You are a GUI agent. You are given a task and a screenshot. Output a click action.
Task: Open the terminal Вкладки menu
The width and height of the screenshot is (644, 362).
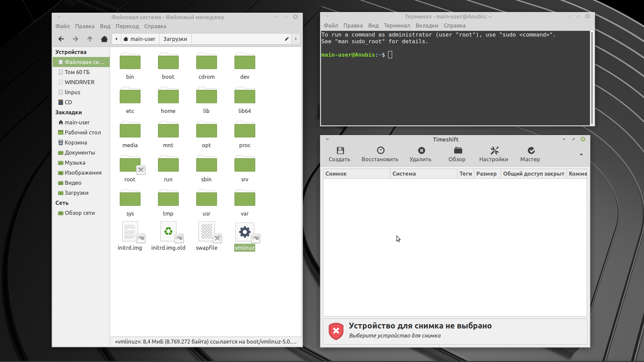pos(427,25)
